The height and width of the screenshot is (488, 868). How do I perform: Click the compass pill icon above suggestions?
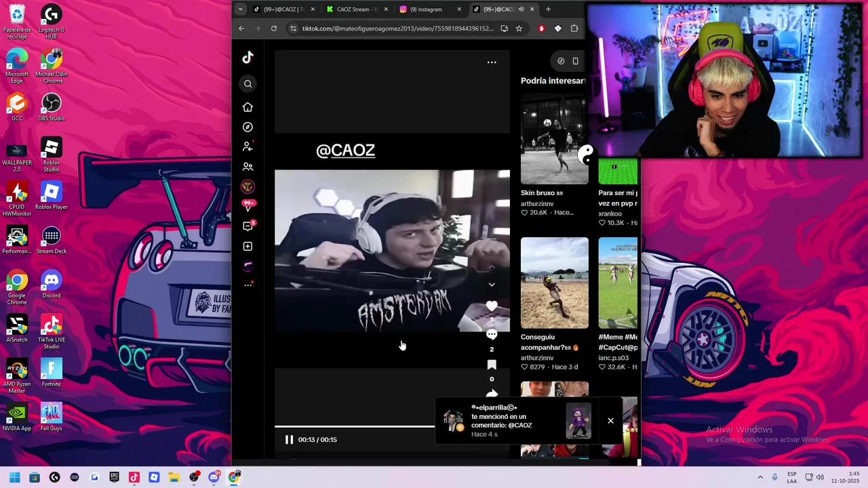coord(561,61)
